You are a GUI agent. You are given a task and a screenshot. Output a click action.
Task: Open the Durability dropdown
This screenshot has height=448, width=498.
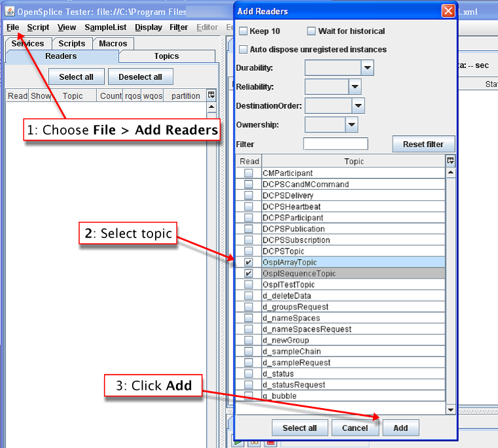[367, 67]
